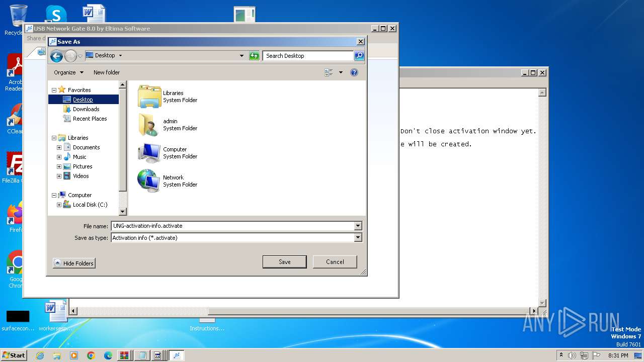This screenshot has width=644, height=362.
Task: Click the navigation pane scrollbar up arrow
Action: (x=122, y=85)
